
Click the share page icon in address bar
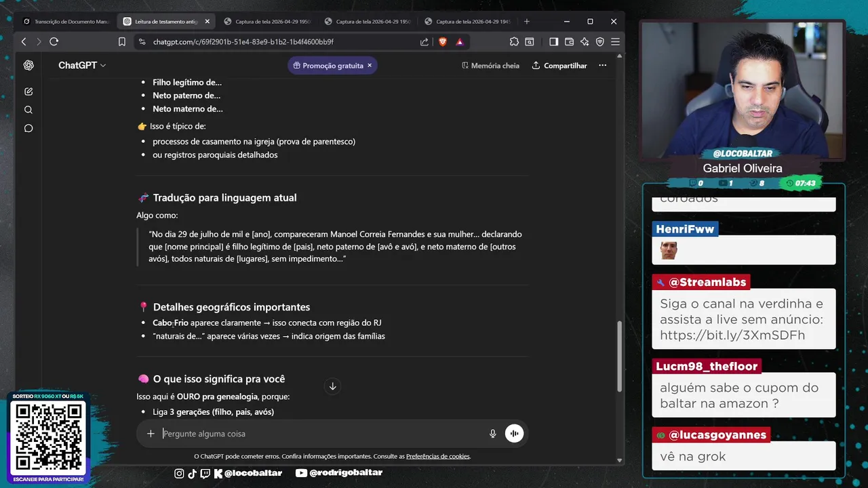(425, 41)
